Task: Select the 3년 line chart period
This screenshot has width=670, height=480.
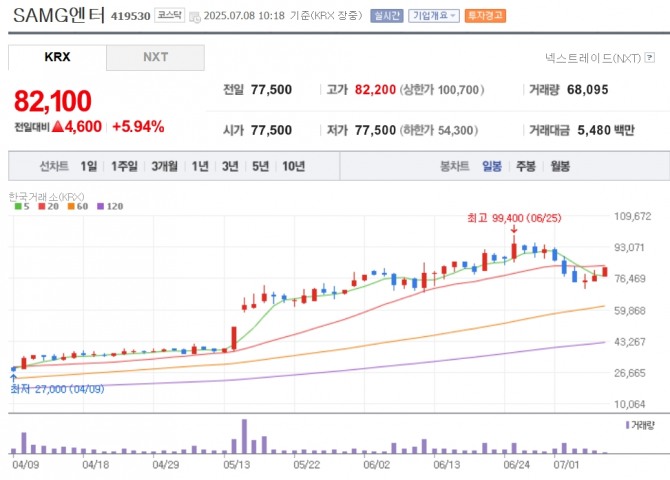Action: (230, 166)
